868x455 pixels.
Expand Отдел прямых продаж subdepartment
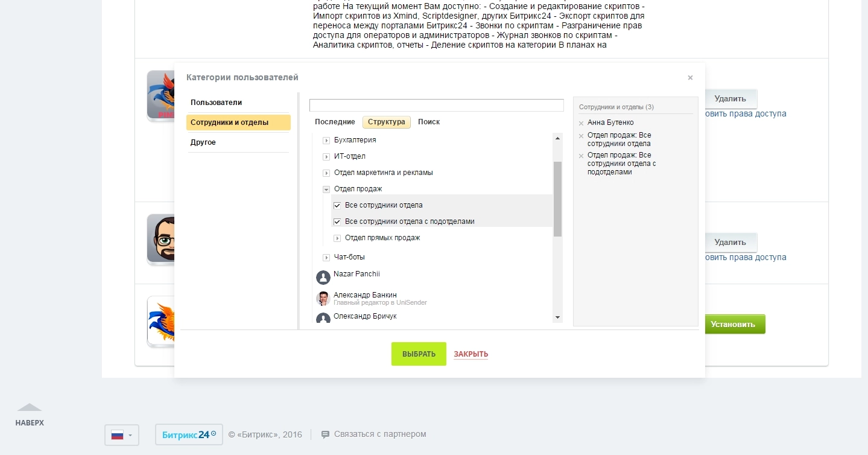337,238
